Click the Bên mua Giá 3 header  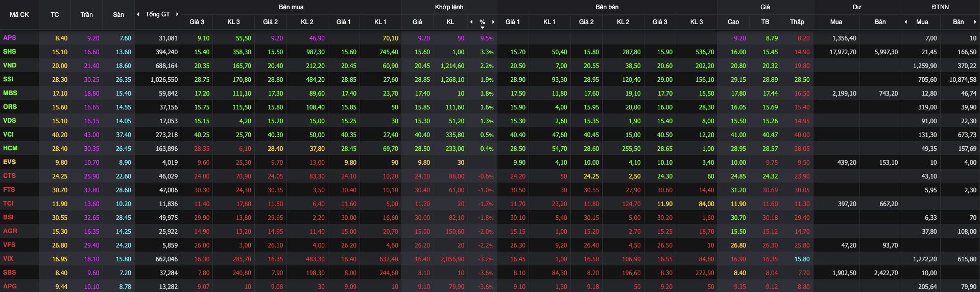[x=197, y=22]
